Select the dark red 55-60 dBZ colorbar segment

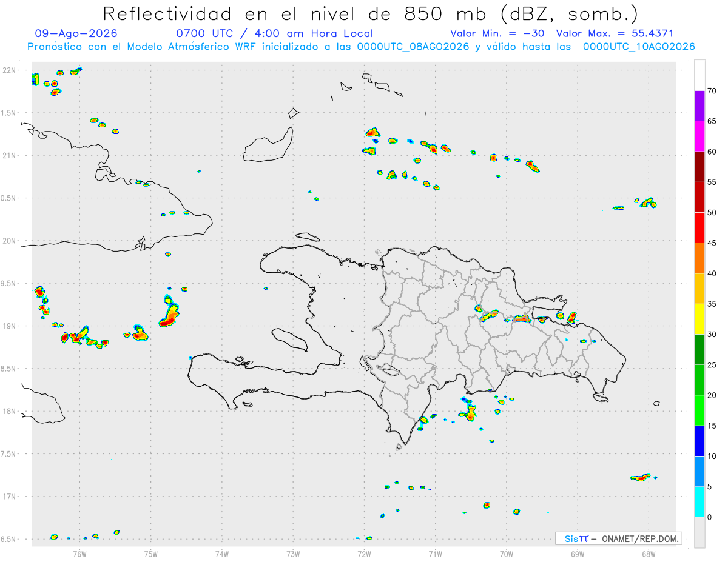pos(699,167)
